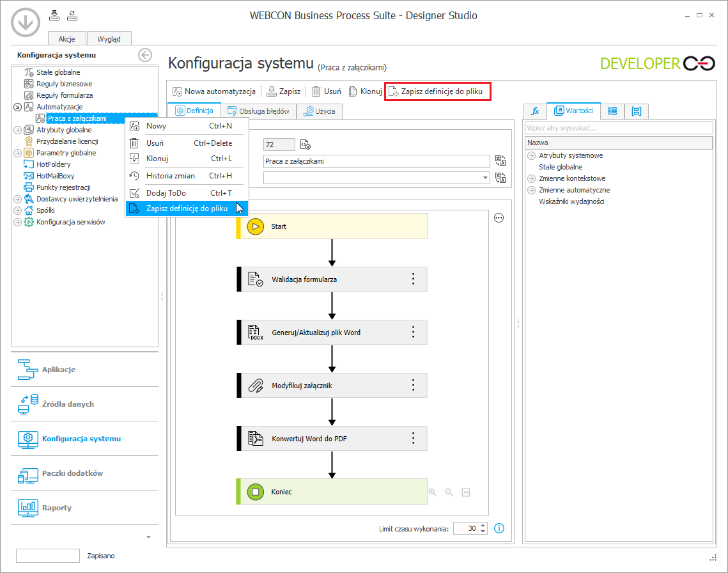Screen dimensions: 728x573
Task: Open the Paczki dodatków section
Action: [84, 473]
